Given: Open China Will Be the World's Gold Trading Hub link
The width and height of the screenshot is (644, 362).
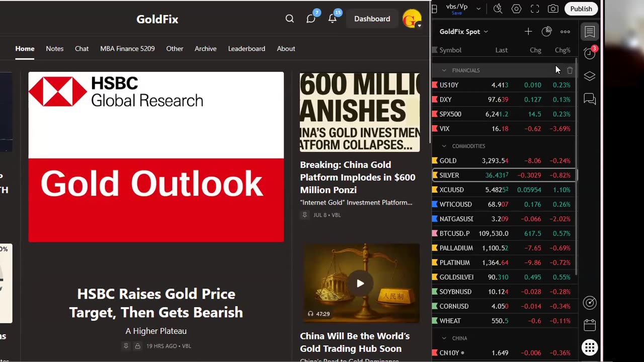Looking at the screenshot, I should [x=355, y=342].
